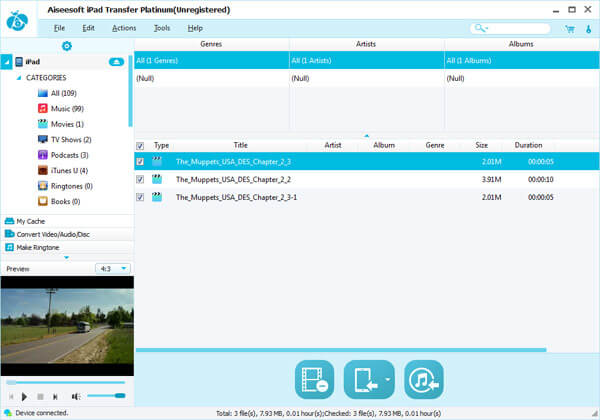Select the Ringtones (0) category

(x=72, y=186)
